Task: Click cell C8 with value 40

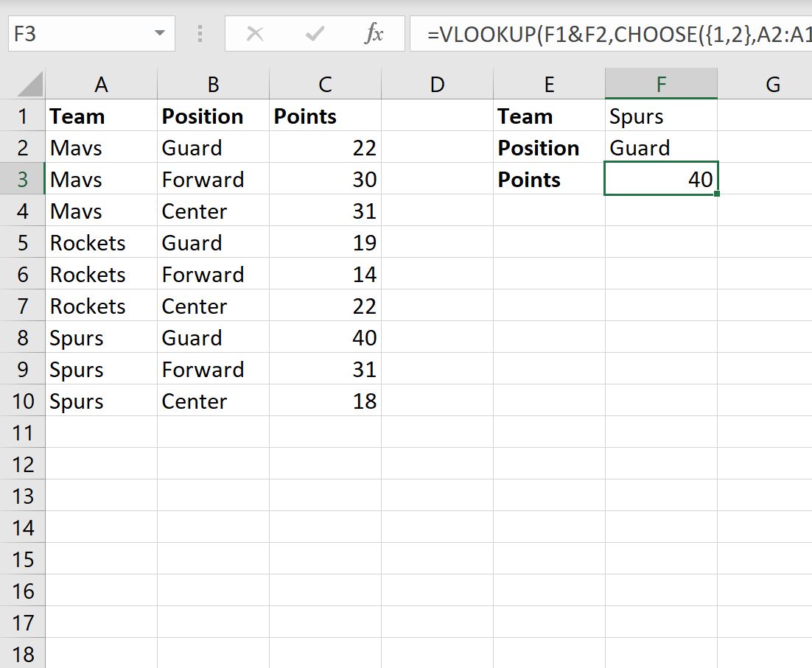Action: [325, 338]
